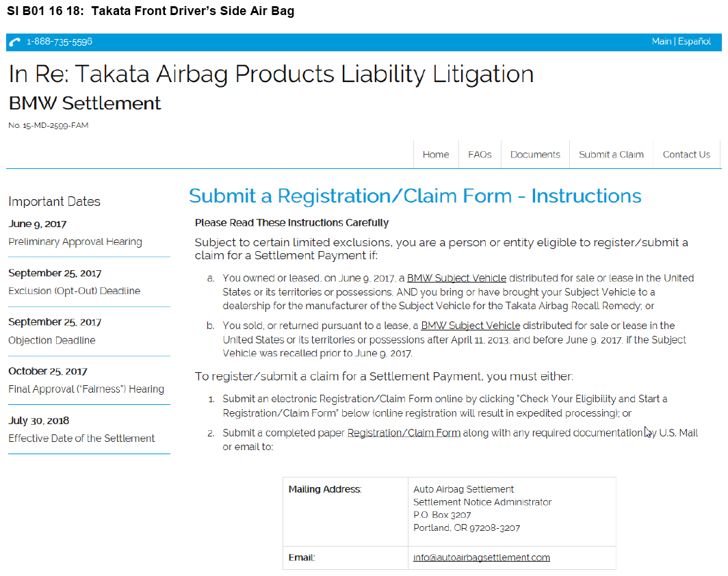Click the info@autoairbagsettlement.com email link
This screenshot has width=728, height=576.
(x=482, y=558)
